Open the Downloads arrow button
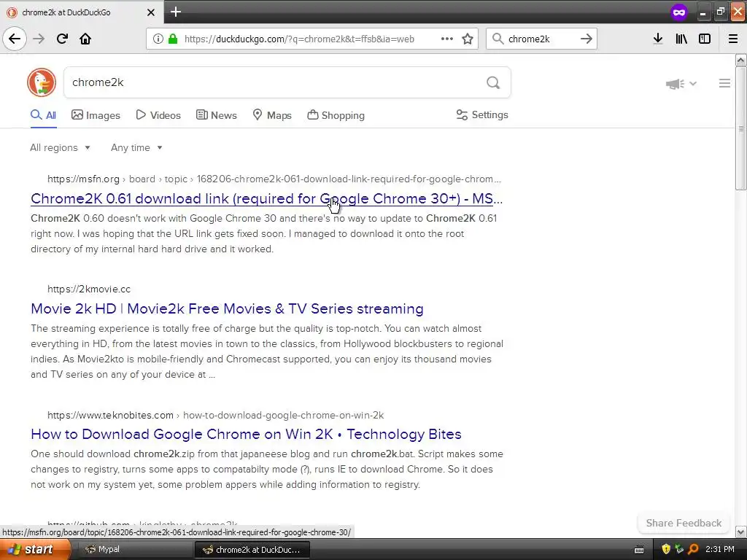 click(658, 39)
